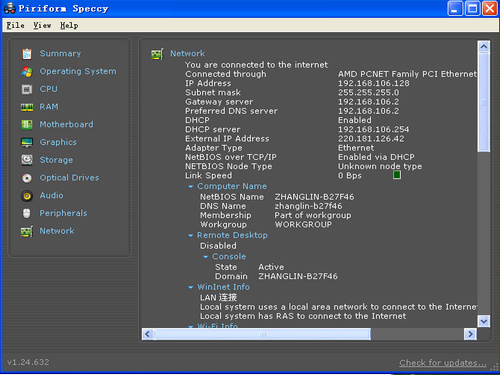
Task: Open the RAM module icon
Action: 27,107
